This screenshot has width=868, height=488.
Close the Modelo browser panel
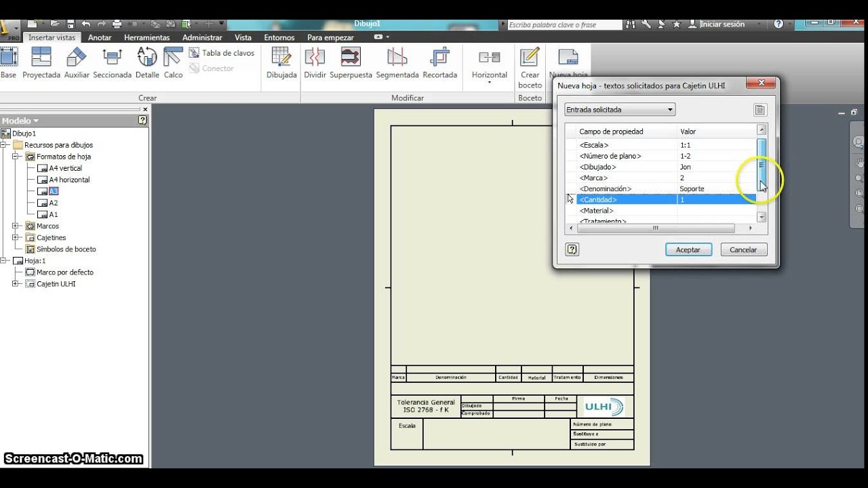click(x=144, y=109)
